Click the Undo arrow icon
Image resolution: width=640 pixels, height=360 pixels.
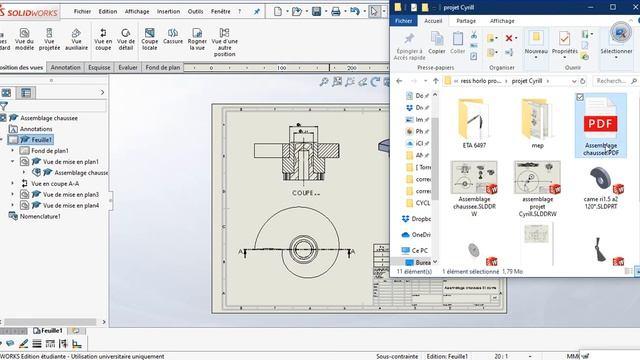354,11
